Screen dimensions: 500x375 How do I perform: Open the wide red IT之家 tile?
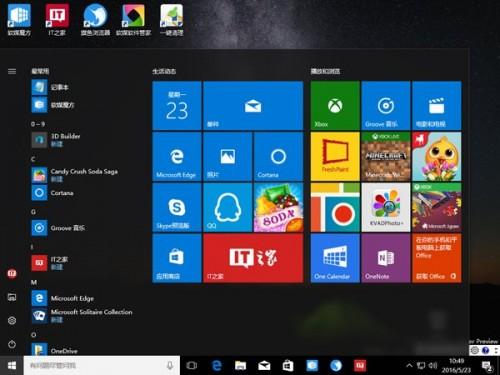[x=253, y=258]
